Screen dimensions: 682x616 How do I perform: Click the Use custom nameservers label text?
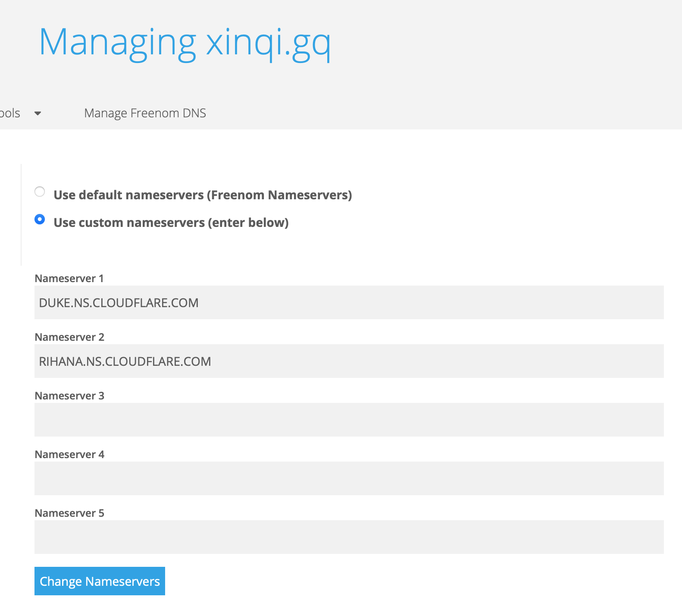pos(171,223)
